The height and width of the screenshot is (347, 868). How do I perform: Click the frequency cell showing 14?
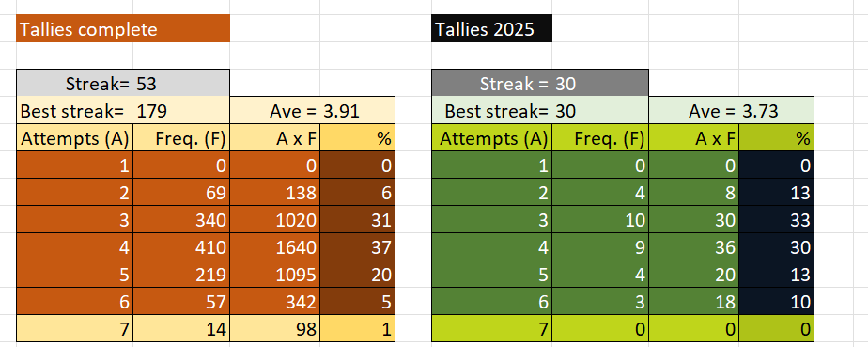(181, 329)
